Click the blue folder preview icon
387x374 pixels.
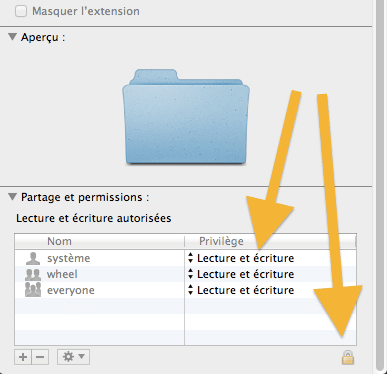186,116
